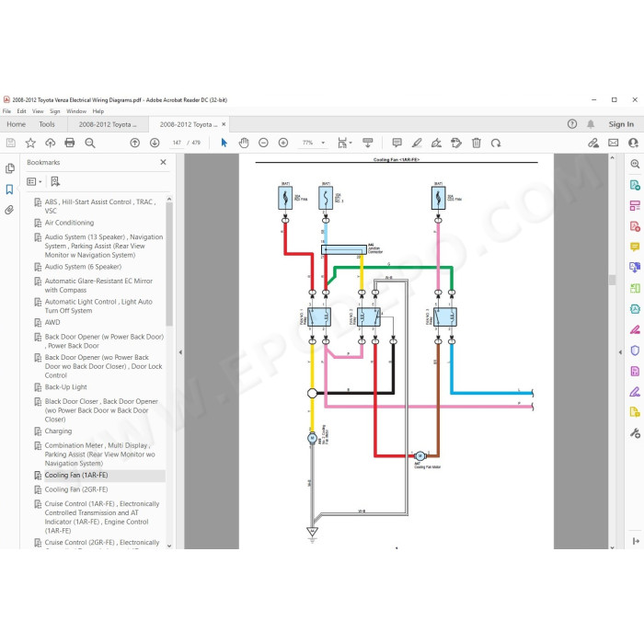Collapse the left navigation pane arrow

pos(180,352)
